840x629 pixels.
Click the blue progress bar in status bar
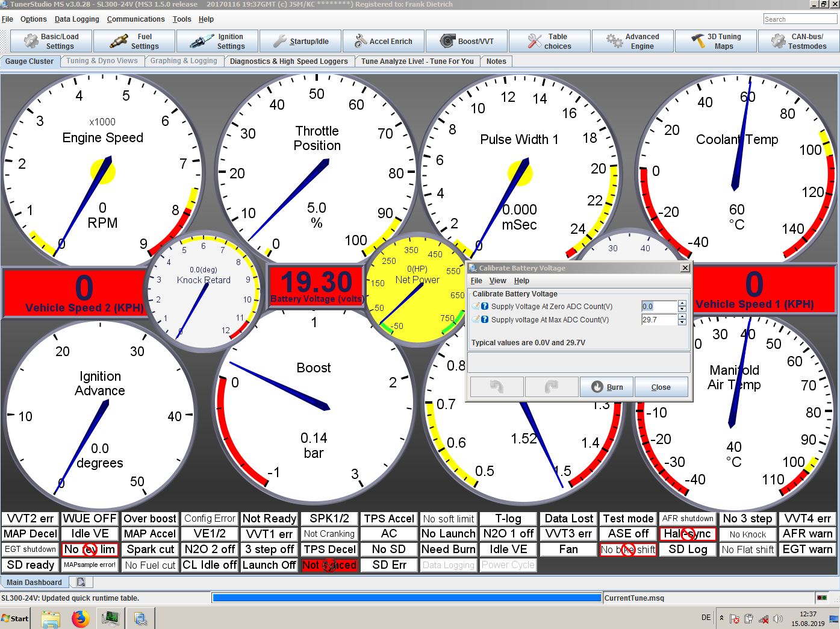407,598
